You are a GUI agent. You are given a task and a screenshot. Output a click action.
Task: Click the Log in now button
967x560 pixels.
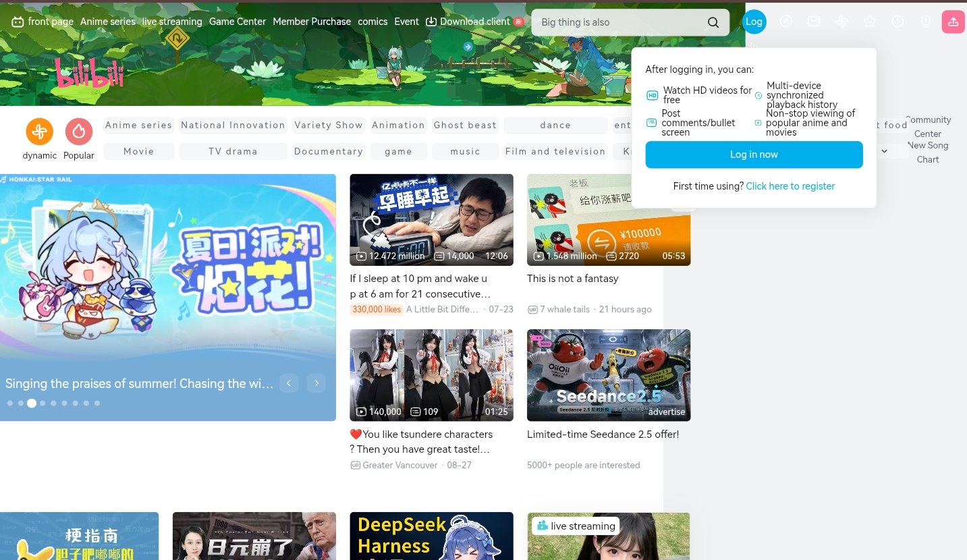click(754, 155)
